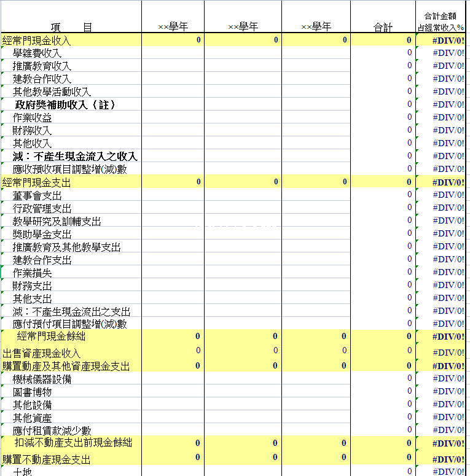470x476 pixels.
Task: Select the 機械儀器設備 cell
Action: click(42, 380)
